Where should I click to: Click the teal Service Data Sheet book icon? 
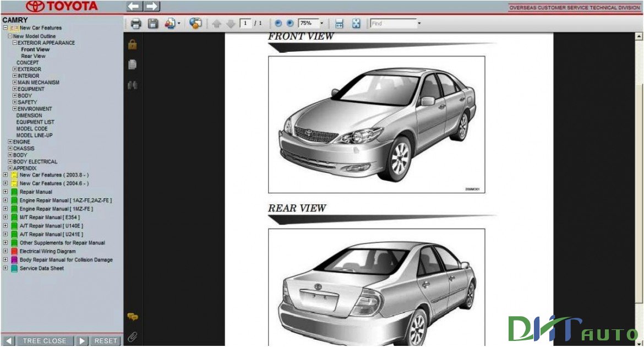tap(14, 268)
